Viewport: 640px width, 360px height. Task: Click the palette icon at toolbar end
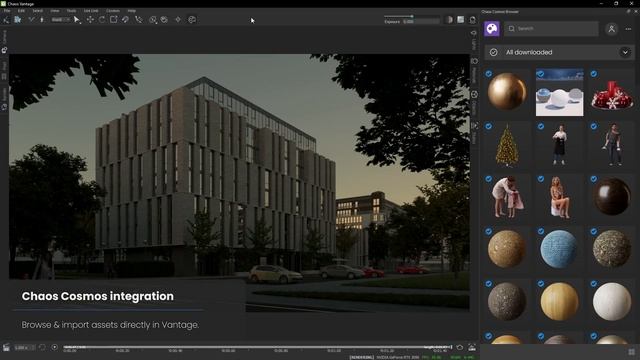(x=192, y=20)
